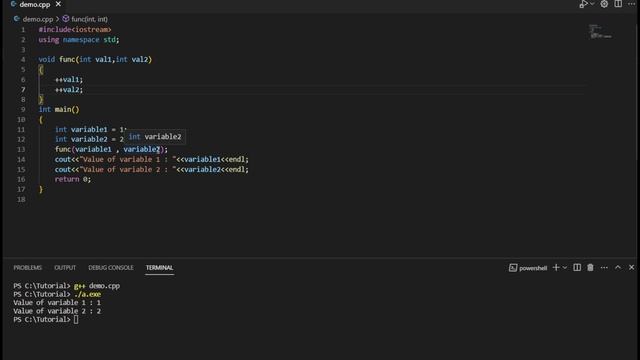Open the new terminal launch profile dropdown
640x360 pixels.
click(565, 268)
